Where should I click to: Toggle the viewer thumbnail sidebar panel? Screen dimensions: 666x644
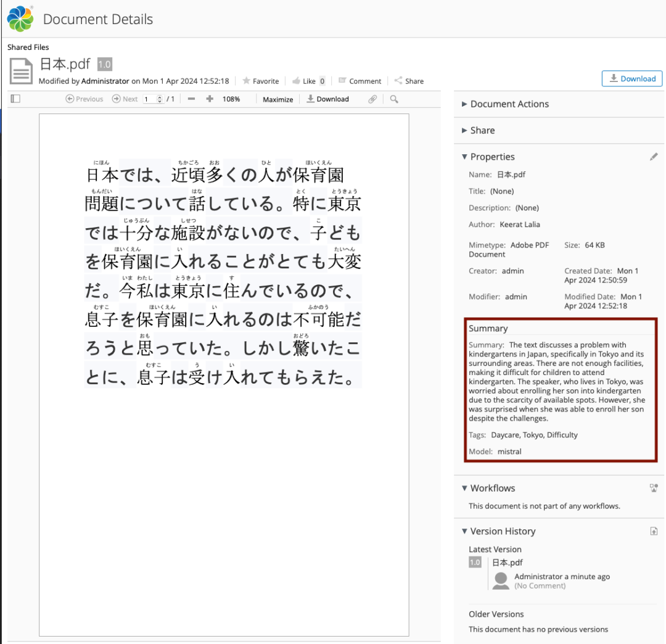pos(15,98)
